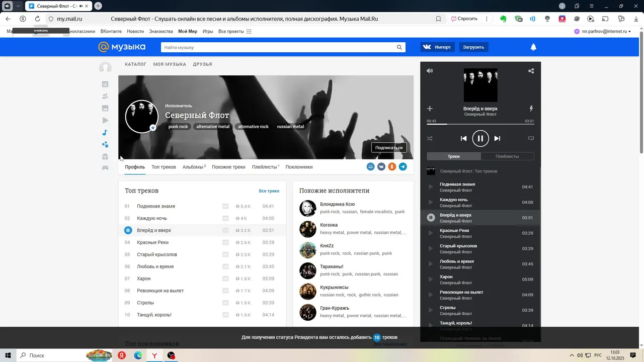The image size is (644, 362).
Task: Skip to previous track
Action: tap(464, 138)
